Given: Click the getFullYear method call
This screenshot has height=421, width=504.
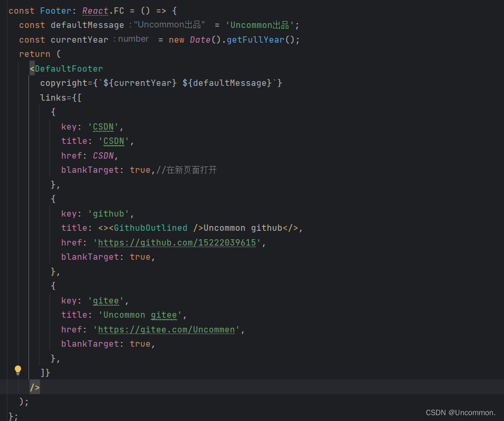Looking at the screenshot, I should click(x=256, y=40).
